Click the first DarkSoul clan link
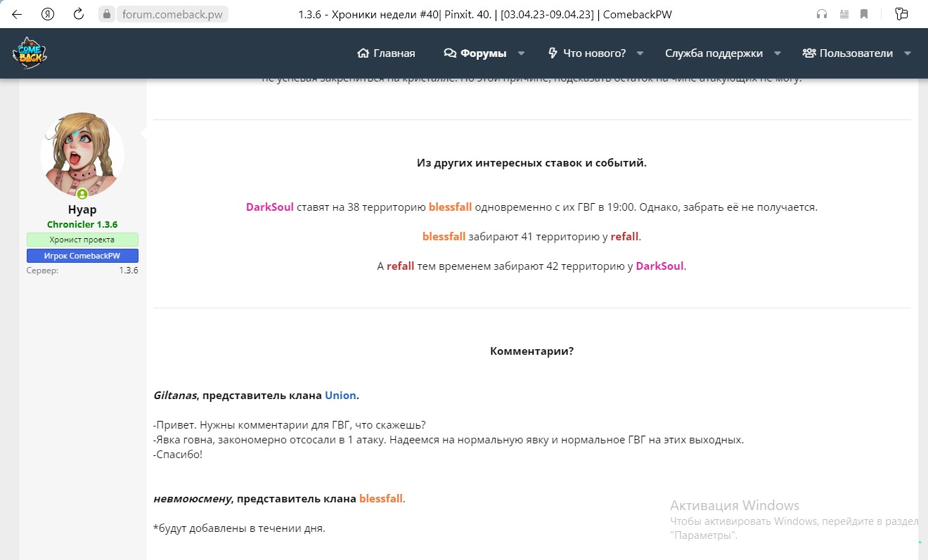 coord(269,207)
